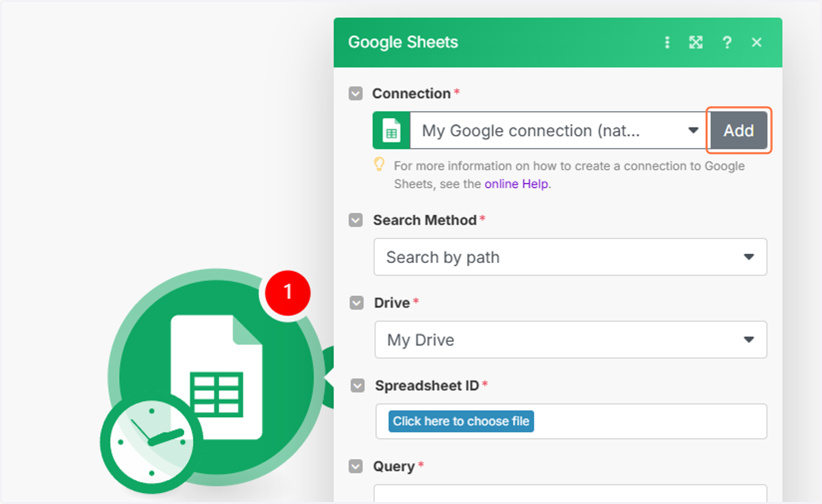Expand the Google Sheets panel to fullscreen
This screenshot has width=822, height=504.
click(696, 42)
